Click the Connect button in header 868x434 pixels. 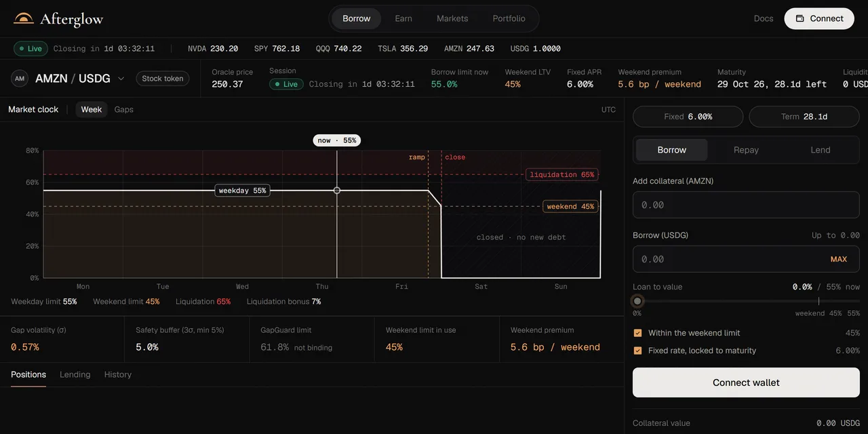click(819, 18)
